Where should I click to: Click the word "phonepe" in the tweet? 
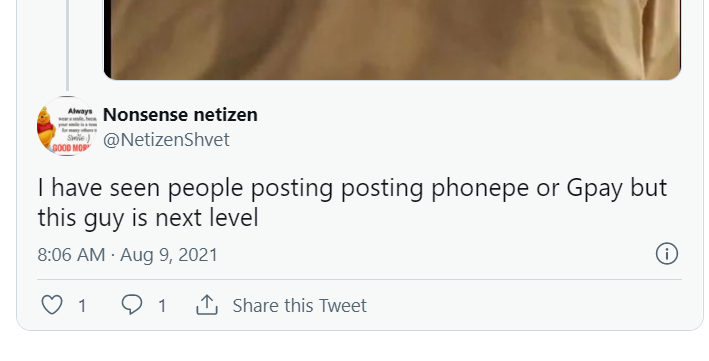[480, 188]
